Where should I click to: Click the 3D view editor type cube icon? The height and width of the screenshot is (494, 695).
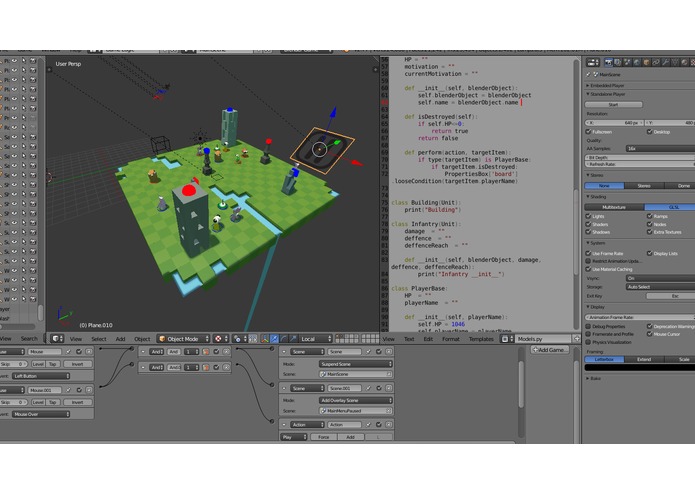pyautogui.click(x=57, y=338)
